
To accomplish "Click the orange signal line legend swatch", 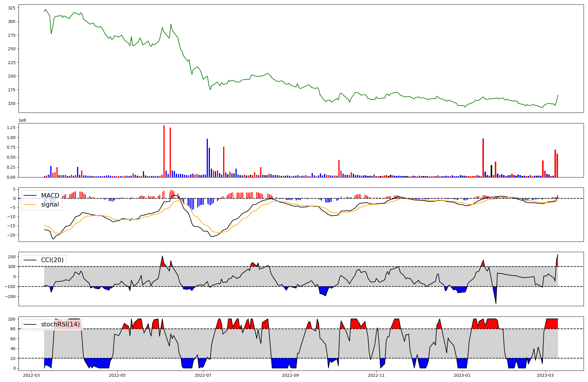I will [30, 205].
